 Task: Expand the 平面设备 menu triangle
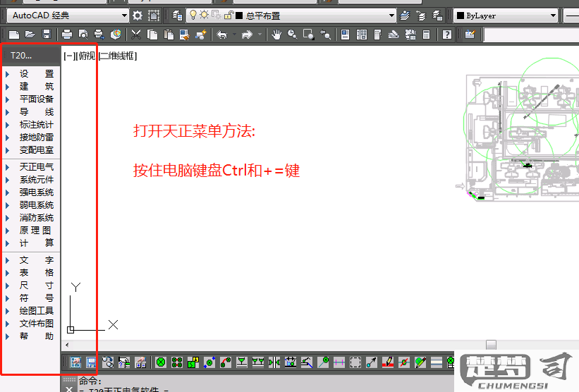click(x=7, y=99)
